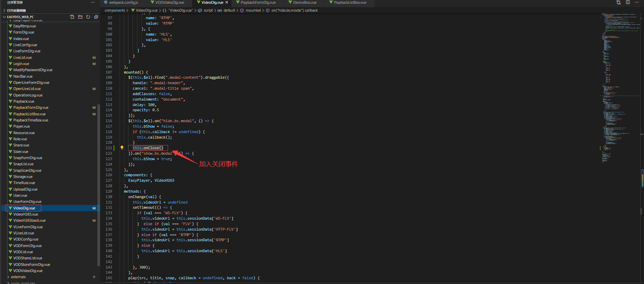
Task: Click modified badge M beside LiveList.vue
Action: [x=94, y=57]
